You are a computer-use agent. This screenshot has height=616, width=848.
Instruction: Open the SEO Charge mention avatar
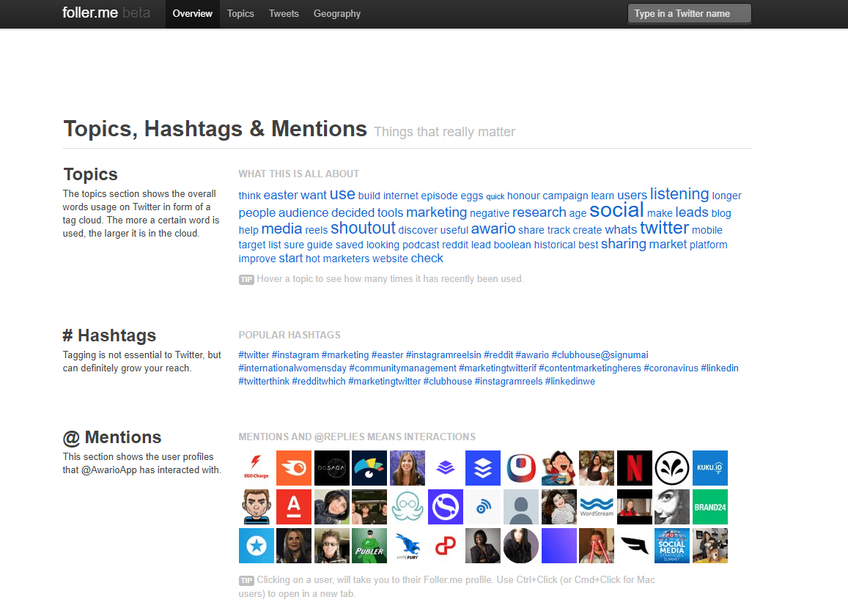point(256,468)
